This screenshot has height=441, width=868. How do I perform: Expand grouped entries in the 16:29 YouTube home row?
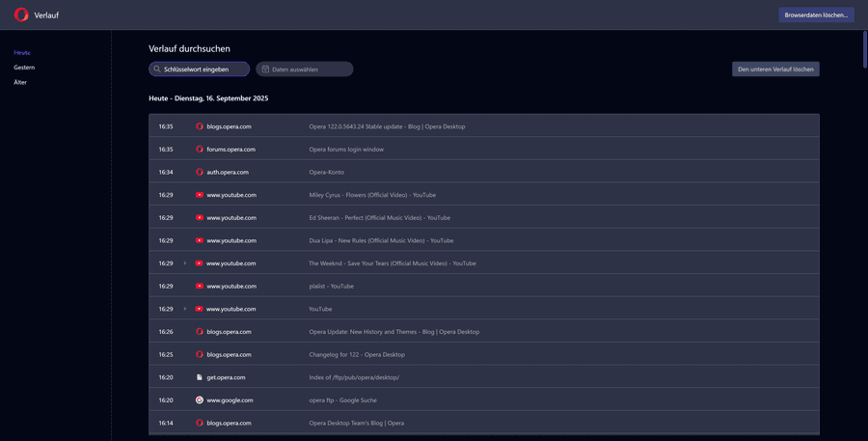click(x=185, y=309)
